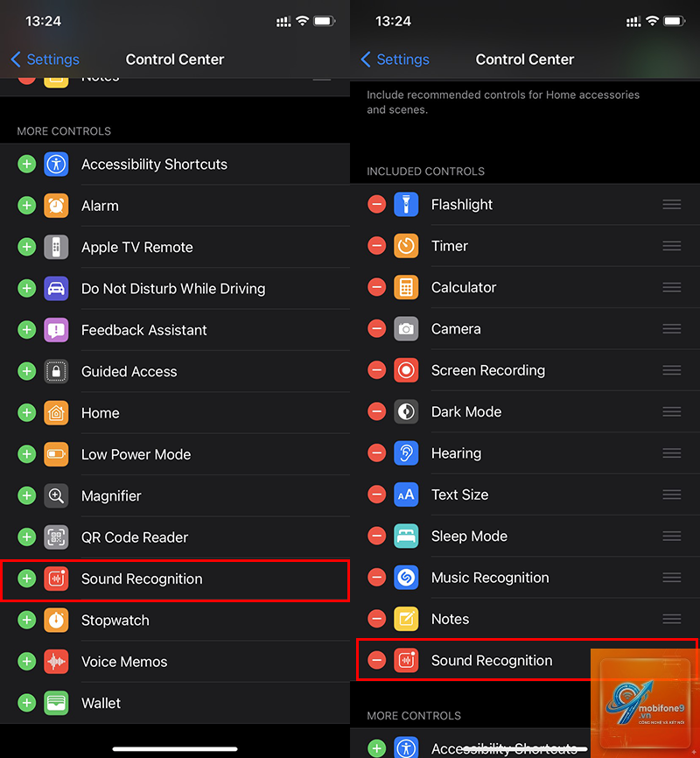700x758 pixels.
Task: Grab the reorder handle for Flashlight
Action: [672, 205]
